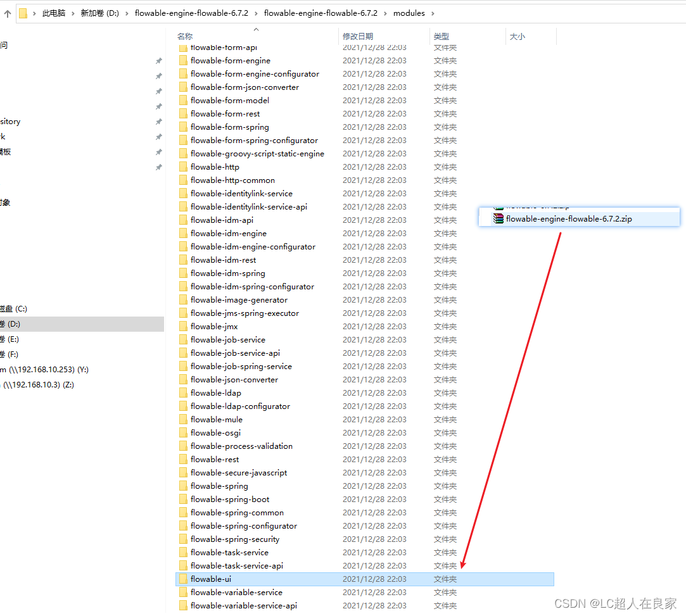
Task: Navigate to 新加卷 (D:) in breadcrumb
Action: pyautogui.click(x=99, y=13)
